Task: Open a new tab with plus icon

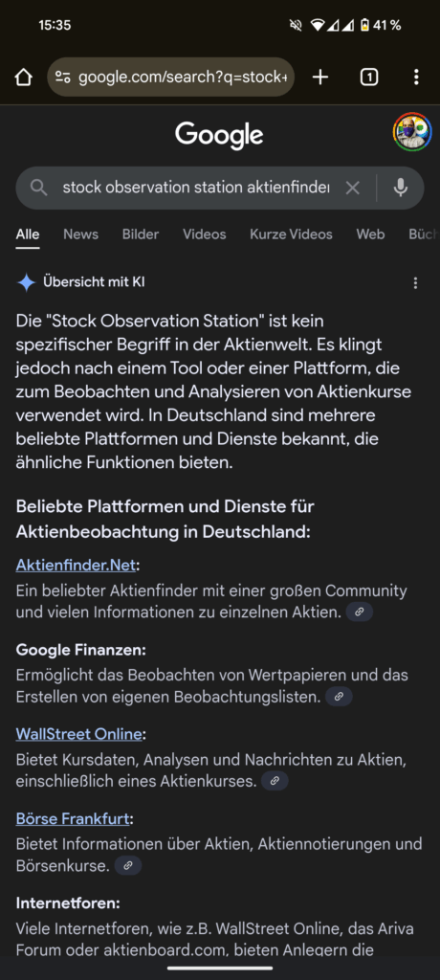Action: pos(320,77)
